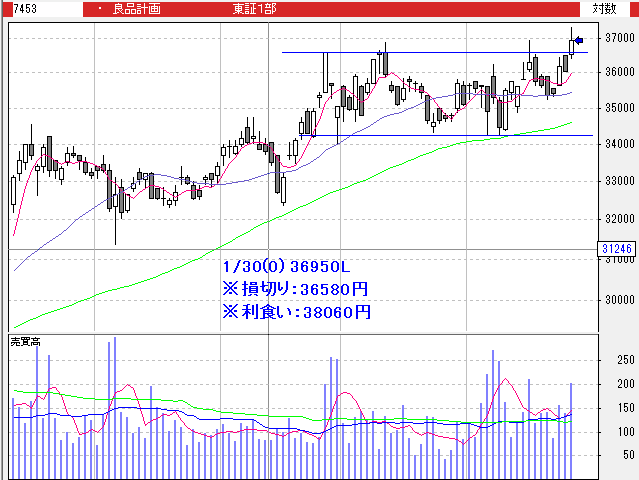This screenshot has width=639, height=480.
Task: Click the boxed 31246 price label
Action: pos(616,248)
